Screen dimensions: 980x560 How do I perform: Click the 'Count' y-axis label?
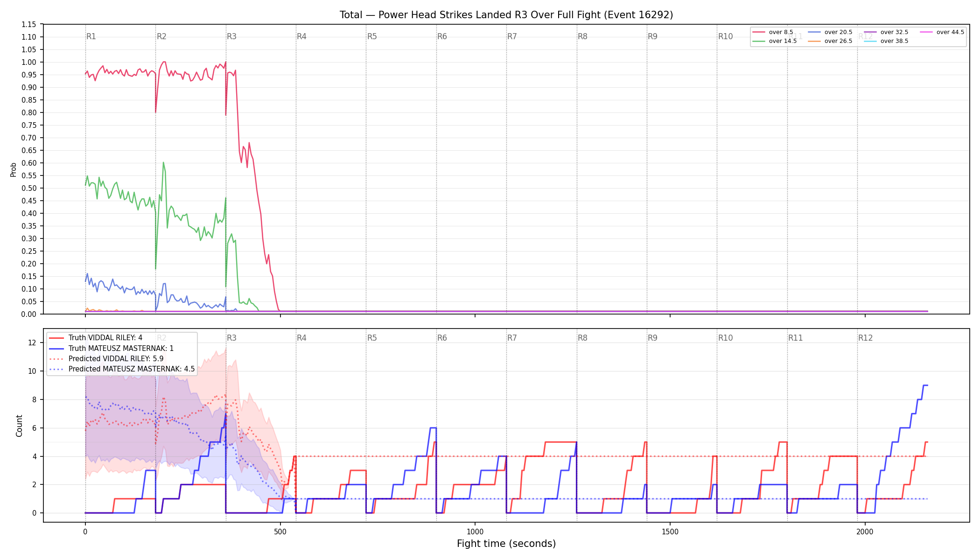click(x=19, y=426)
